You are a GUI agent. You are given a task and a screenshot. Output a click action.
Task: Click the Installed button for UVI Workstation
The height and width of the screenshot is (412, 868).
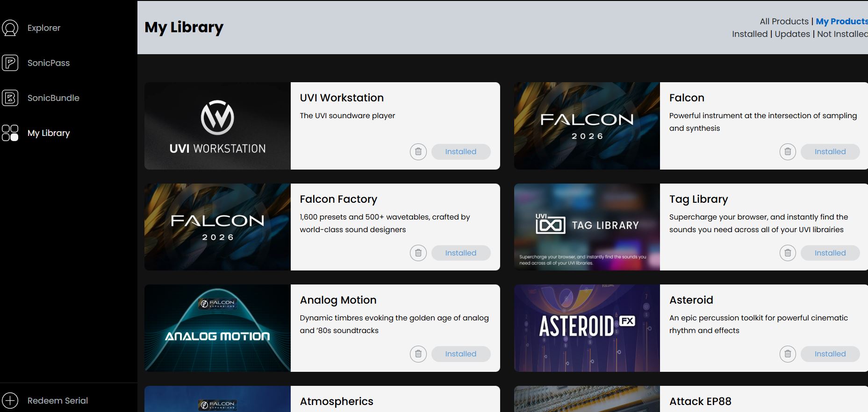tap(460, 152)
